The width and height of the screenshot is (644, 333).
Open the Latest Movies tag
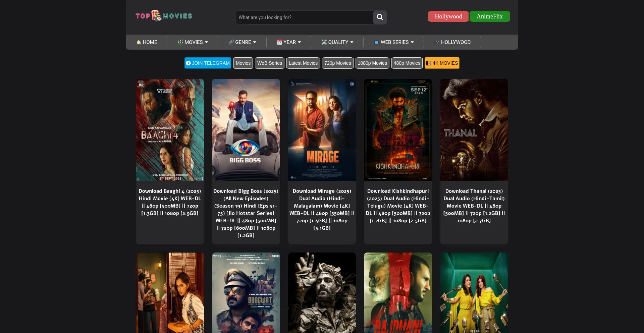303,63
